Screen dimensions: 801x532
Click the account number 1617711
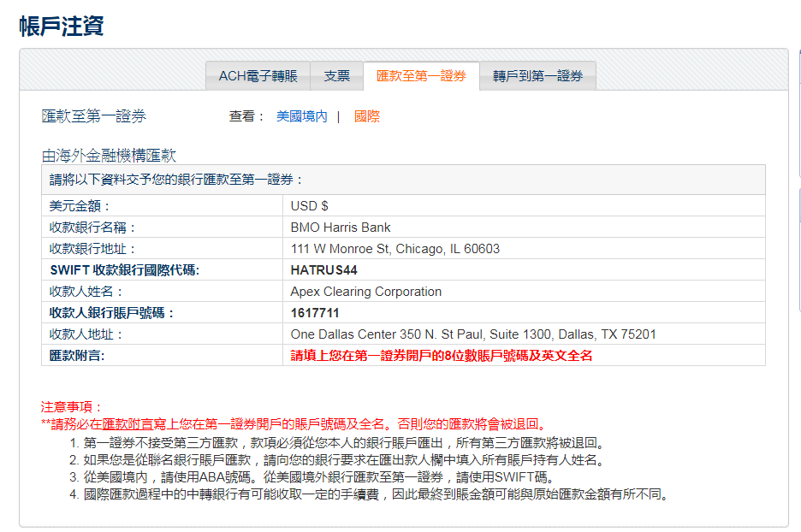point(315,313)
